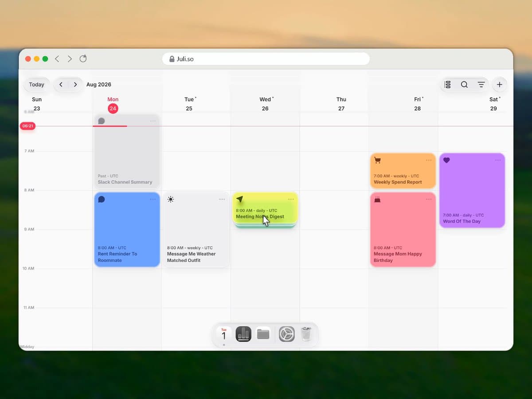Open System Settings gear in dock
This screenshot has width=532, height=399.
(287, 334)
